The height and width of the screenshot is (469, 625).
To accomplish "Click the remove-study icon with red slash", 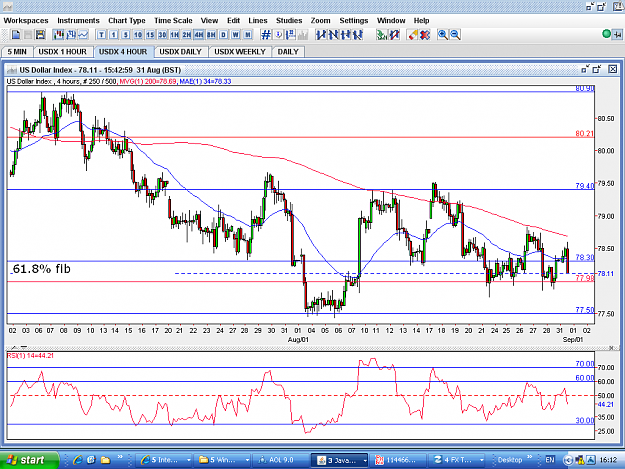I will point(394,35).
